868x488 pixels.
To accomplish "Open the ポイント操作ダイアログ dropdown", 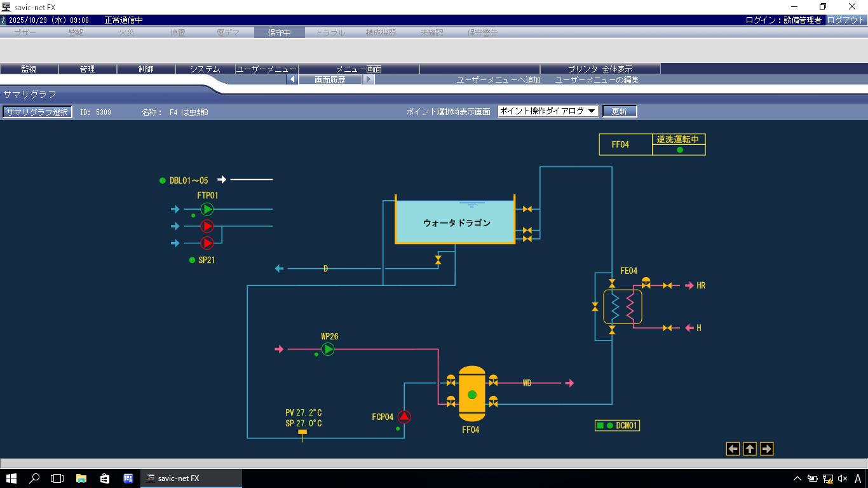I will (548, 111).
